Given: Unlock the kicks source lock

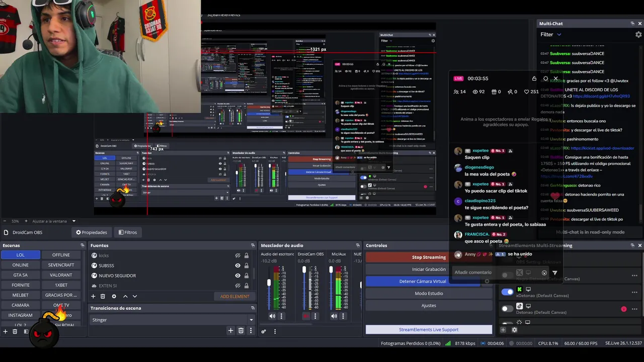Looking at the screenshot, I should [x=246, y=255].
